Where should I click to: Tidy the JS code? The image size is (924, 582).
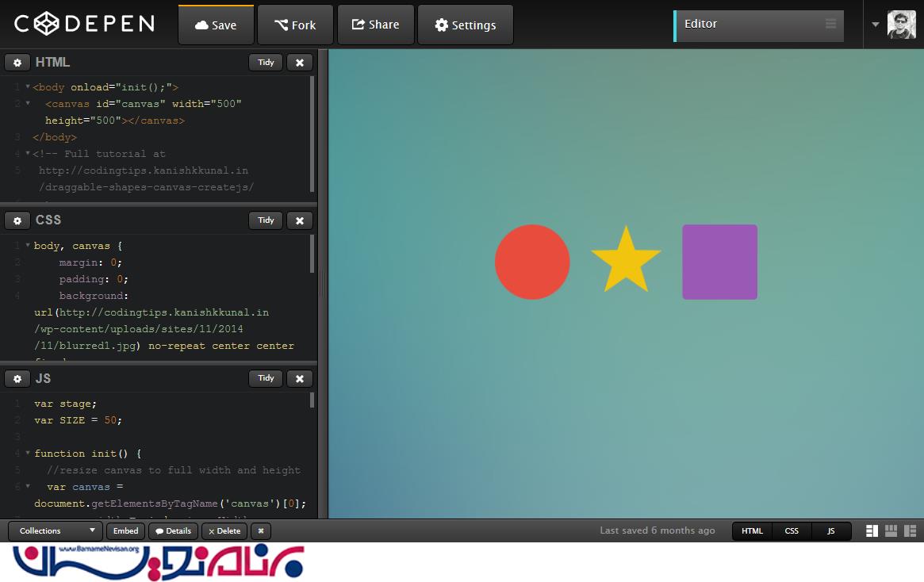pos(266,378)
